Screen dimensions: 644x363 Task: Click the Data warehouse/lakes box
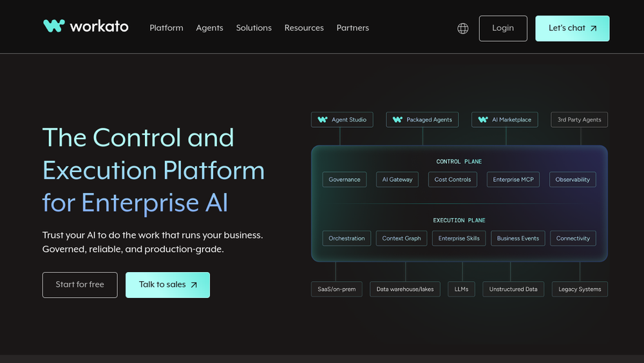405,289
